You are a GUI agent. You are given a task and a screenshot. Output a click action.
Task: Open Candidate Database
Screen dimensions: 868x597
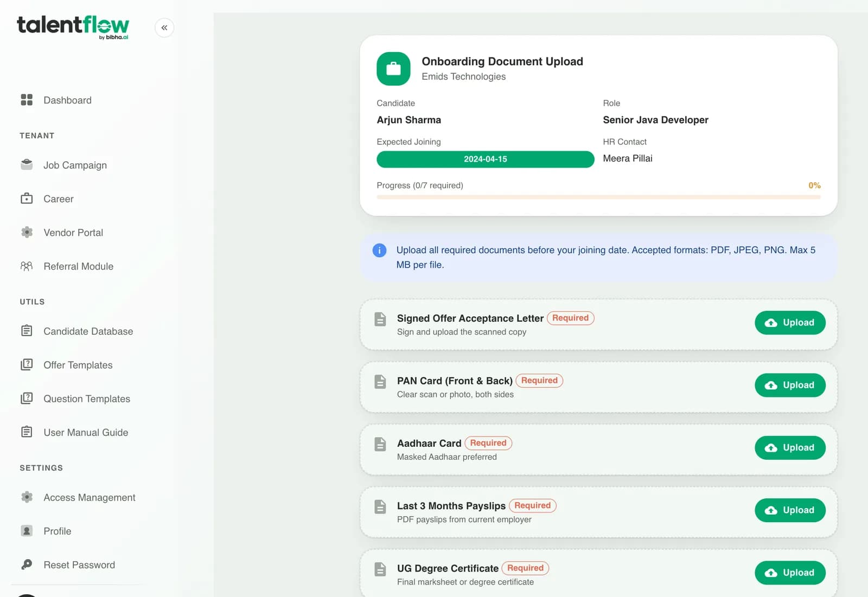tap(88, 331)
